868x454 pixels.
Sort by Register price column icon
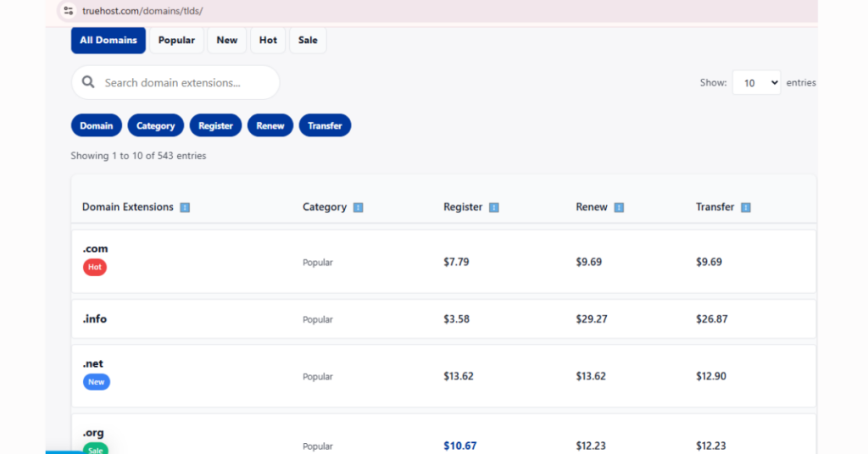(494, 208)
